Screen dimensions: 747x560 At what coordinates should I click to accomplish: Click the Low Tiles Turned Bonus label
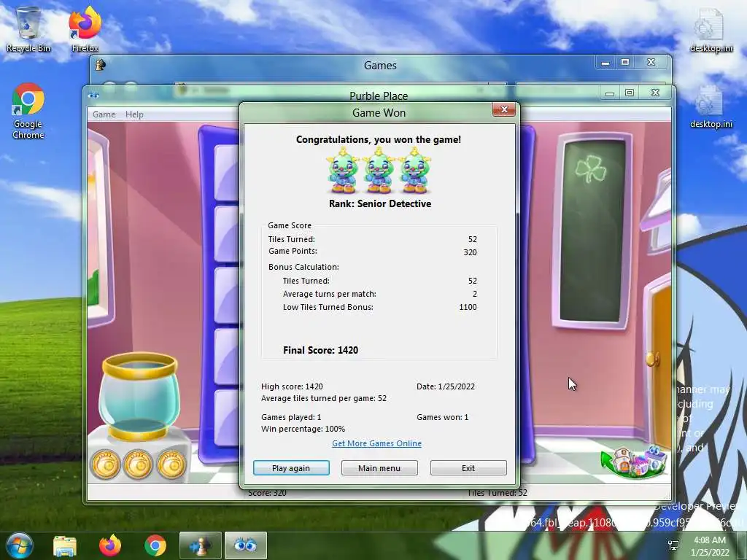tap(328, 307)
